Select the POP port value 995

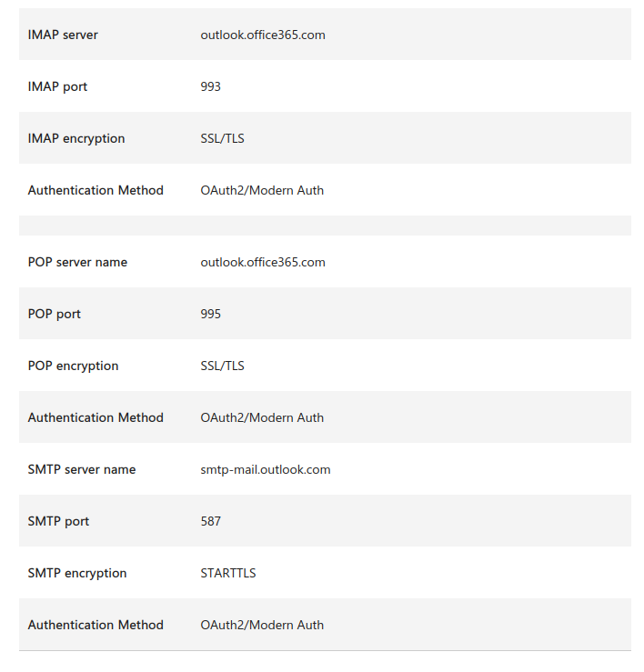(x=211, y=314)
